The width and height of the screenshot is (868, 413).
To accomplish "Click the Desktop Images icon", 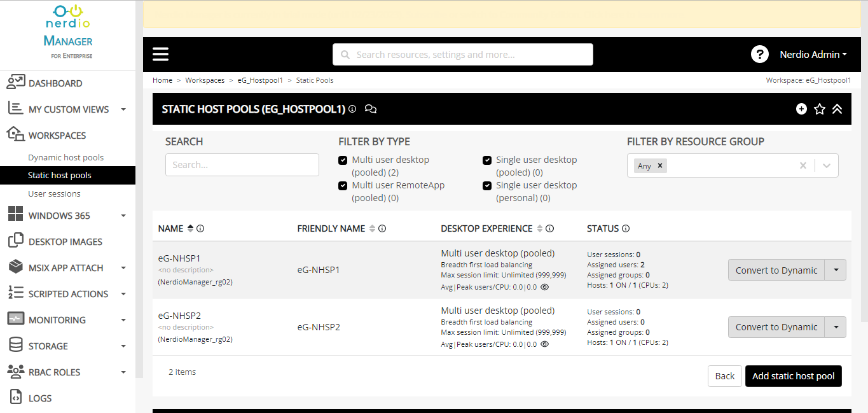I will click(16, 241).
